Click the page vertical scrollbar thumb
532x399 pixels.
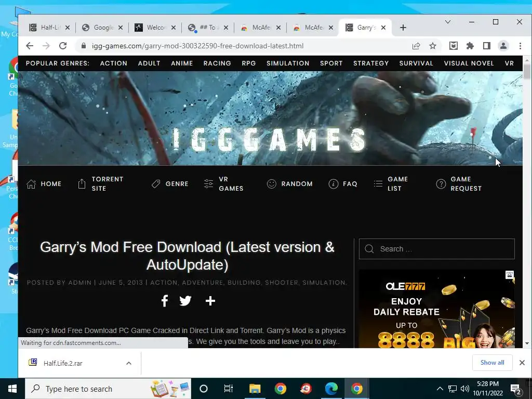(527, 71)
